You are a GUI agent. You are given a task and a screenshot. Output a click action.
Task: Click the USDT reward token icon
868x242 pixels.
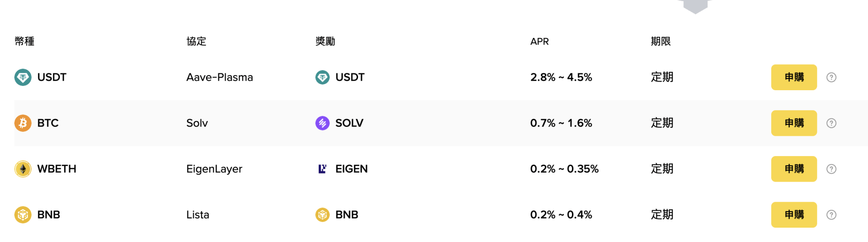pyautogui.click(x=322, y=78)
